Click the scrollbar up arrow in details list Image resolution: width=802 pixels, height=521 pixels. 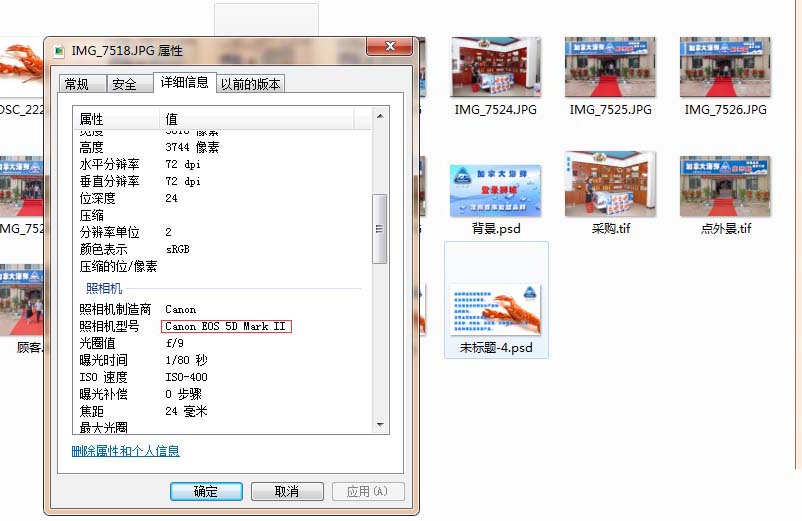pos(380,116)
